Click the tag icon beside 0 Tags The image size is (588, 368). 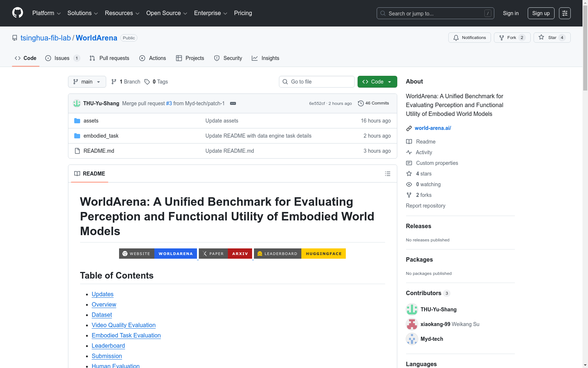[147, 82]
